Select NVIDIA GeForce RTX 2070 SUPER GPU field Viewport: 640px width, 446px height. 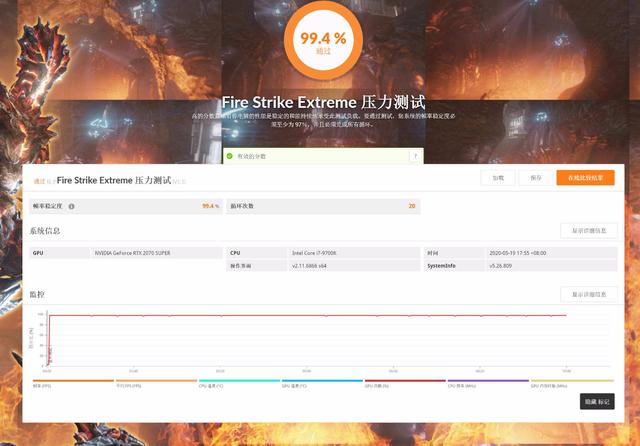pos(132,253)
